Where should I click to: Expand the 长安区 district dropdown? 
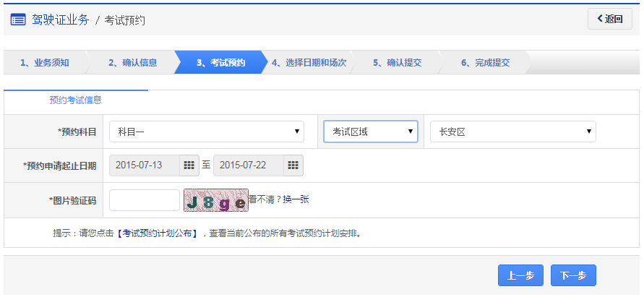(512, 132)
